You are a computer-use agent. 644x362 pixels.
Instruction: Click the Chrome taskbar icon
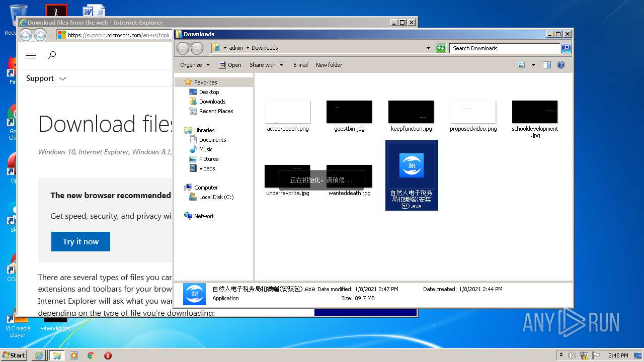(91, 355)
